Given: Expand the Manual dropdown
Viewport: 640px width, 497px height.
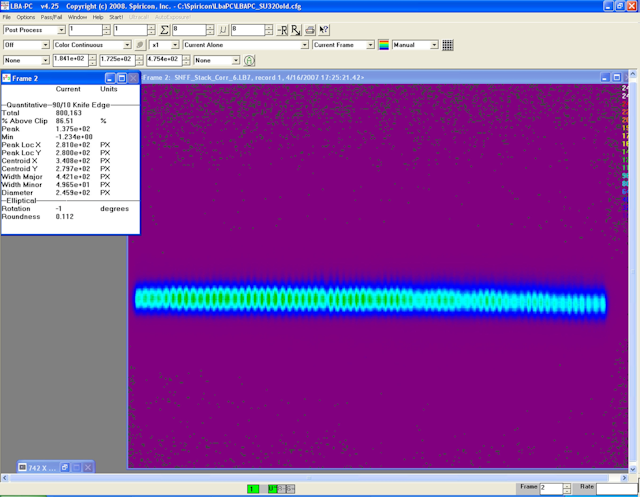Looking at the screenshot, I should point(434,45).
